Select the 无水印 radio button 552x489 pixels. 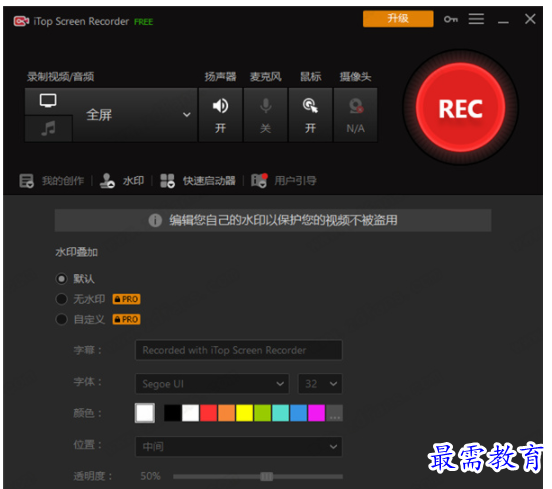tap(61, 299)
